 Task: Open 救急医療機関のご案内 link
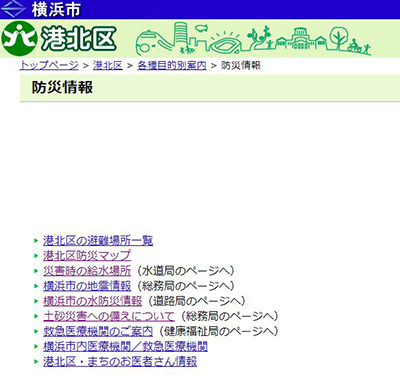pyautogui.click(x=98, y=331)
